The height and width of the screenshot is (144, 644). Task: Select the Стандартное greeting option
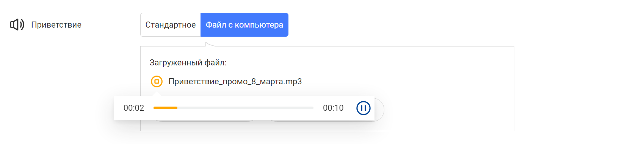click(x=171, y=25)
